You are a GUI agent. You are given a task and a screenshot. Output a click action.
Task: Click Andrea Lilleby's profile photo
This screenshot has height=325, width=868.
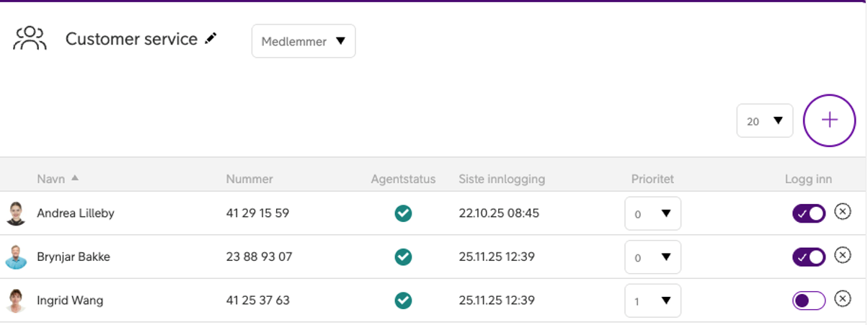click(16, 213)
